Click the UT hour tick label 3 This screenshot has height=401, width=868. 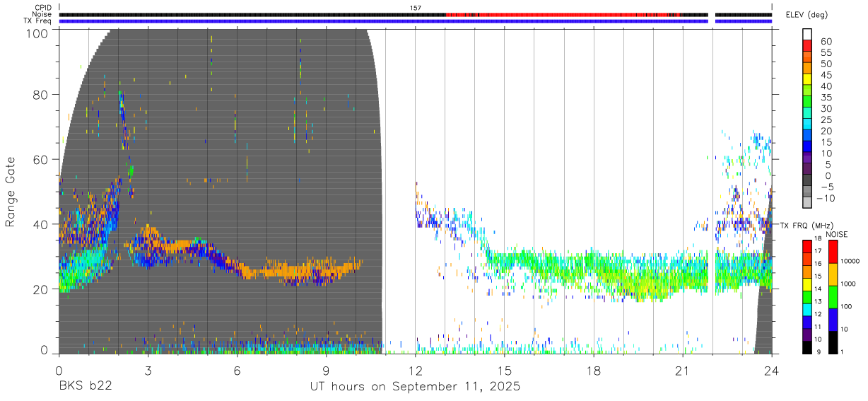(x=148, y=369)
